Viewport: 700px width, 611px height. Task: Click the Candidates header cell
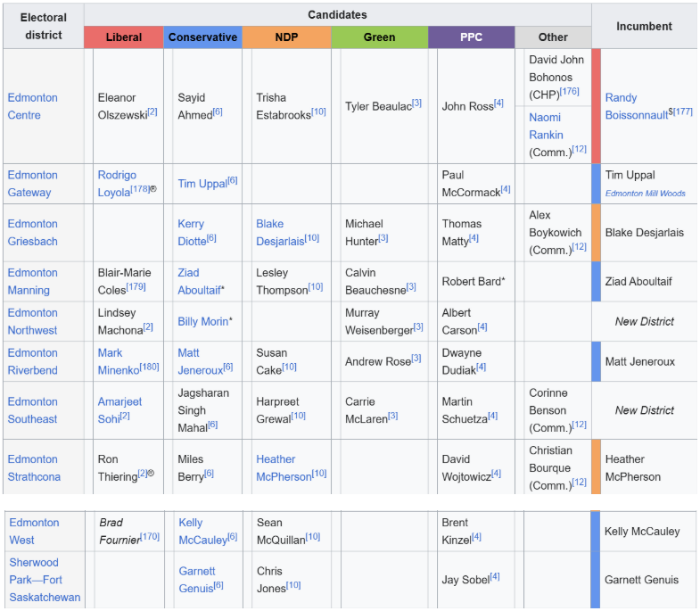tap(337, 15)
